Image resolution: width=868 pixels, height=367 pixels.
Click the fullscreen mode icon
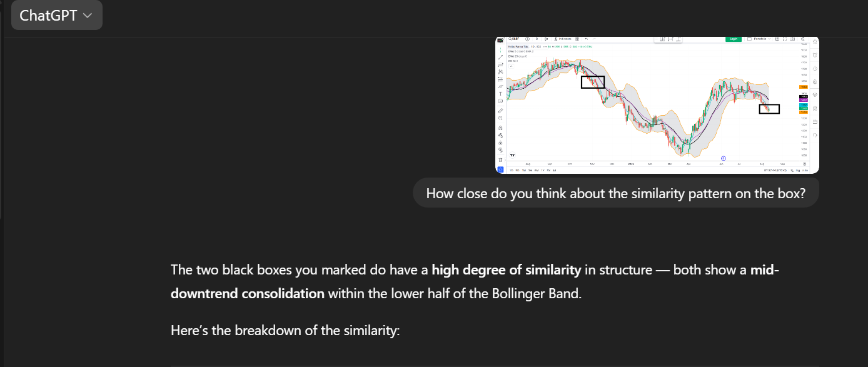[785, 39]
